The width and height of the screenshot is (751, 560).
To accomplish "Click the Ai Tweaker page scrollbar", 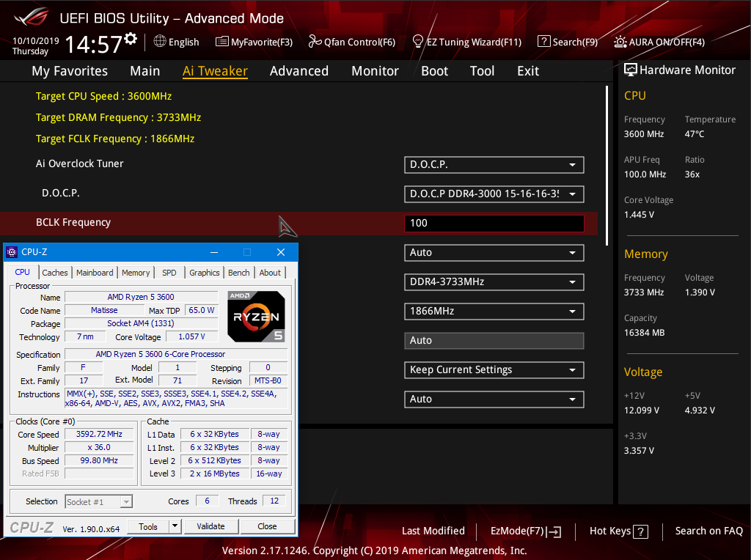I will (x=607, y=166).
